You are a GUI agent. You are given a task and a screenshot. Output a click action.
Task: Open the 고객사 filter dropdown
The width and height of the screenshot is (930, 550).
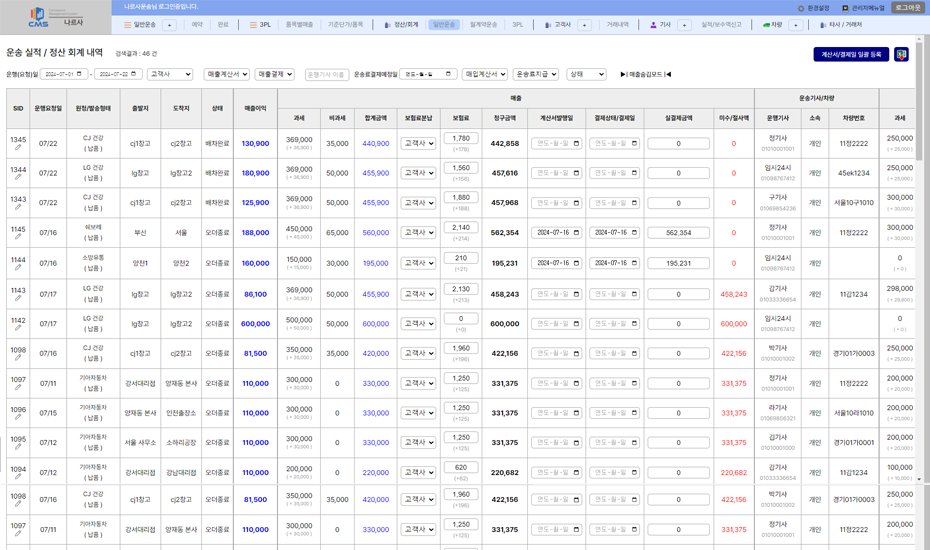coord(170,74)
